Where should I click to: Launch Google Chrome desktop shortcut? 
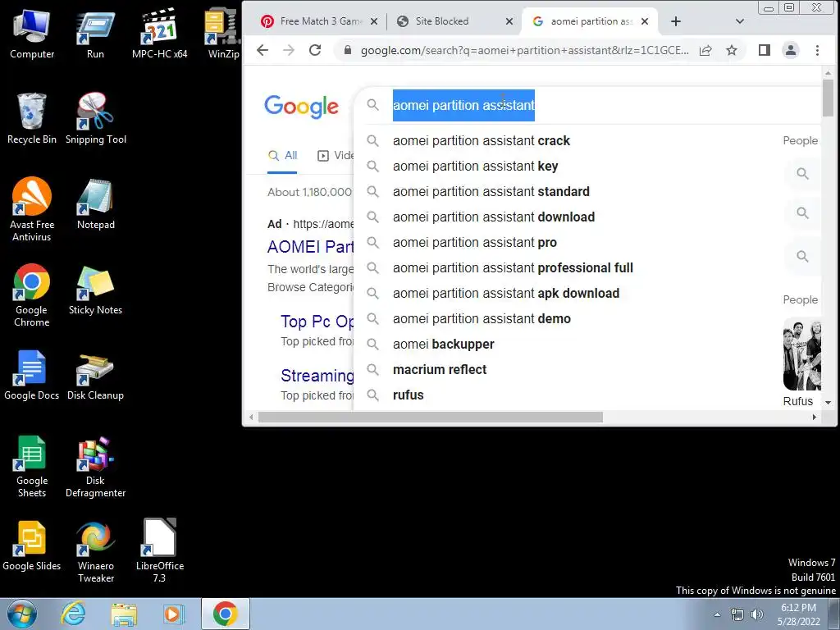tap(32, 295)
